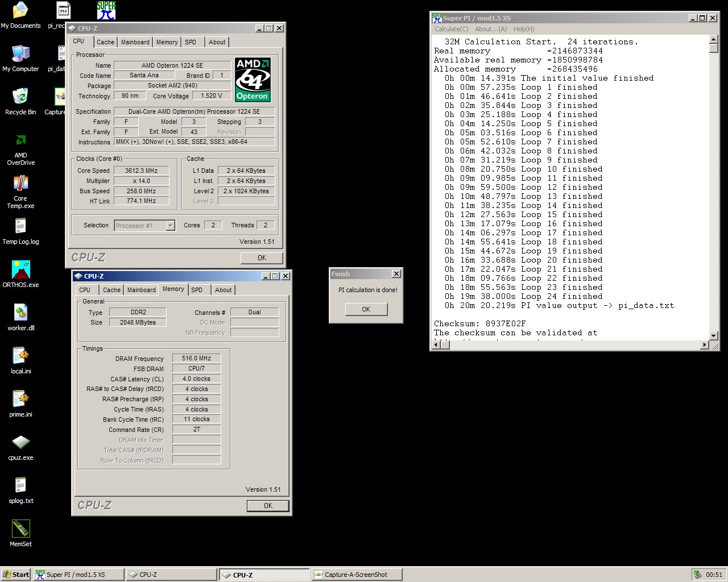Open splog.txt file icon

click(x=20, y=490)
